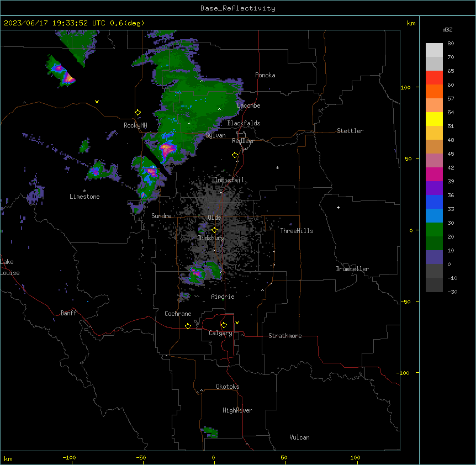Image resolution: width=476 pixels, height=465 pixels.
Task: Select the Olds label
Action: click(x=214, y=218)
